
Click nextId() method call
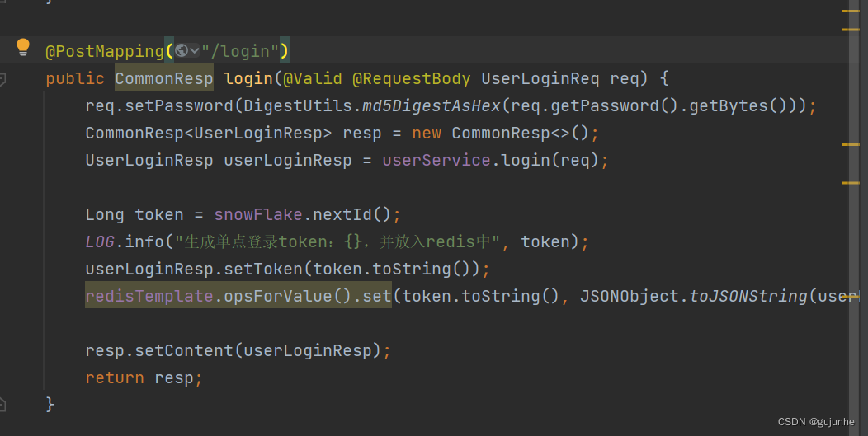[x=352, y=214]
